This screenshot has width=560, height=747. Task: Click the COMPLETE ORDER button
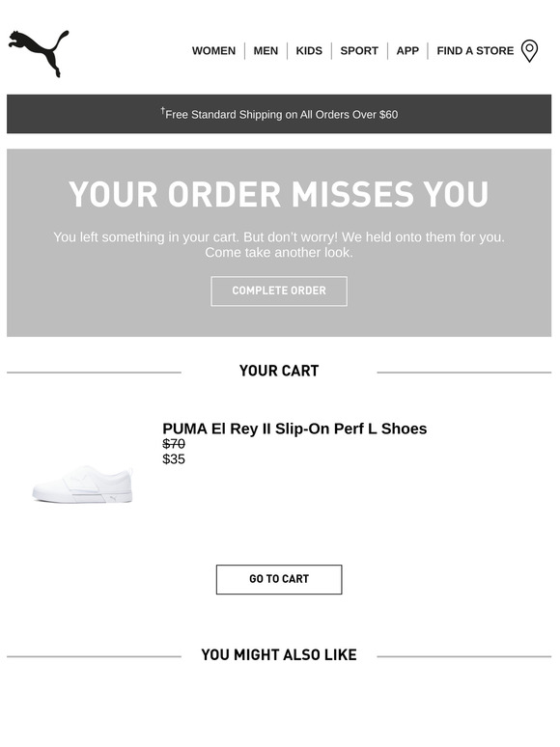pos(279,291)
